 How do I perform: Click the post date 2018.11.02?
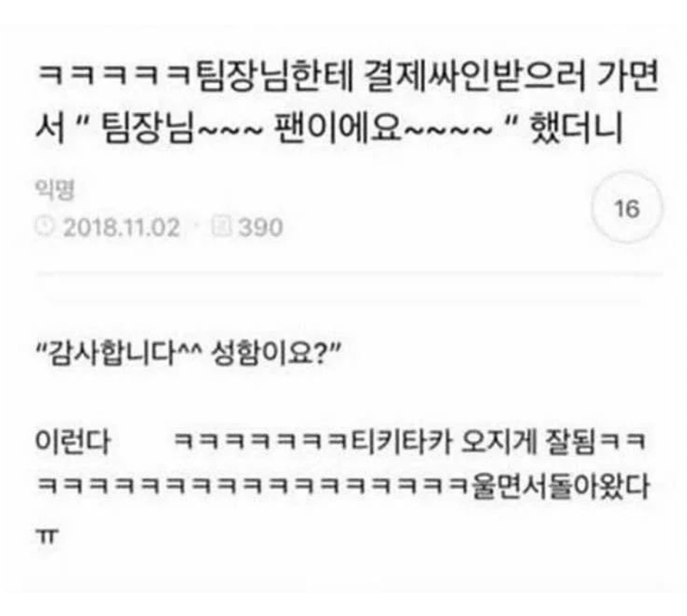121,227
